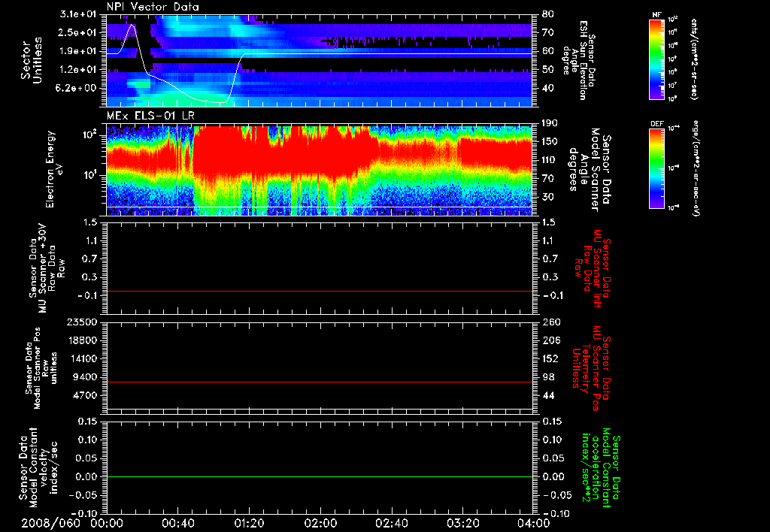Click the "3.1e+01" sector tick value

pos(79,14)
